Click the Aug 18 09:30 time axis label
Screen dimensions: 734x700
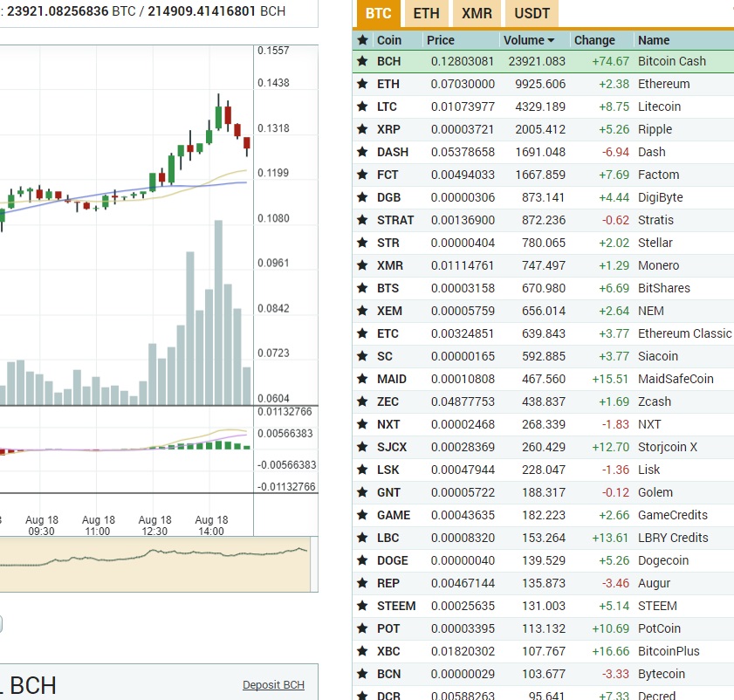tap(42, 525)
